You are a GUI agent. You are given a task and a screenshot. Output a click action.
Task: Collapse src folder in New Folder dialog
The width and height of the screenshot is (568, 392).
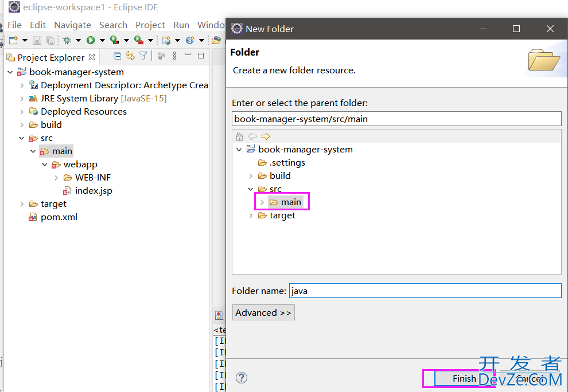click(x=250, y=189)
